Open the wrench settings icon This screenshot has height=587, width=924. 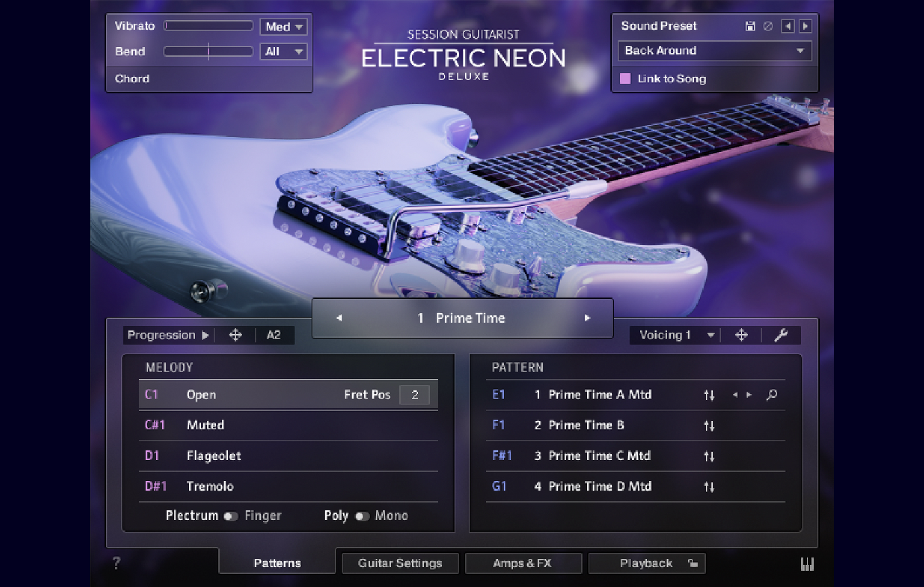tap(781, 335)
